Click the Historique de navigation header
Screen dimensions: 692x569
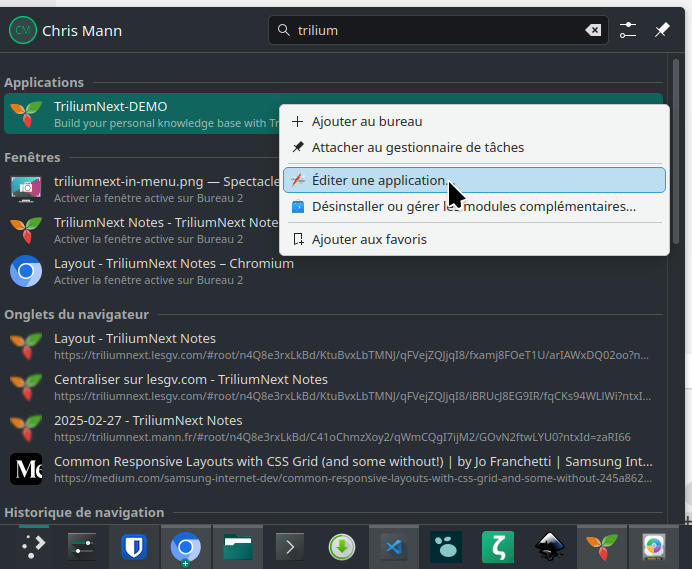(84, 512)
